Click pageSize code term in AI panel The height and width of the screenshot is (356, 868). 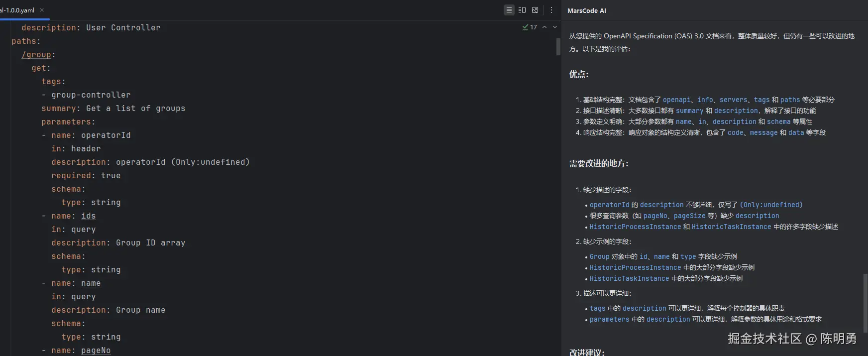[689, 216]
